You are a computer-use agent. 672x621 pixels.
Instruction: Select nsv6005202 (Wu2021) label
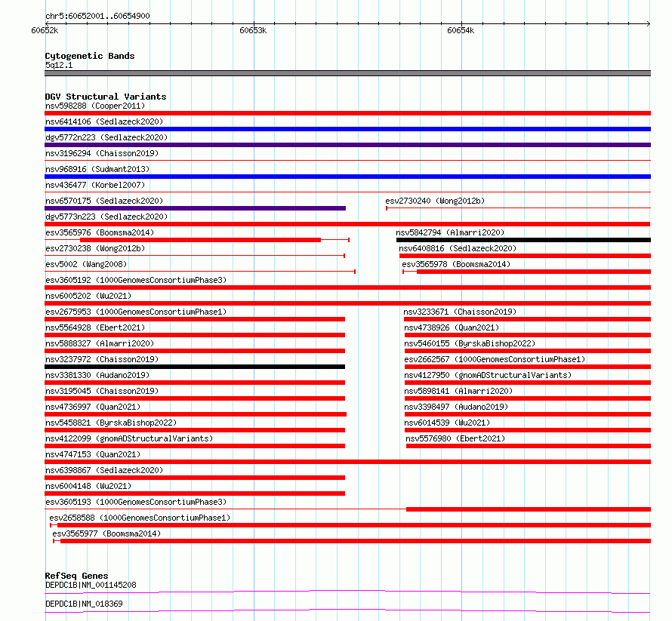point(88,296)
